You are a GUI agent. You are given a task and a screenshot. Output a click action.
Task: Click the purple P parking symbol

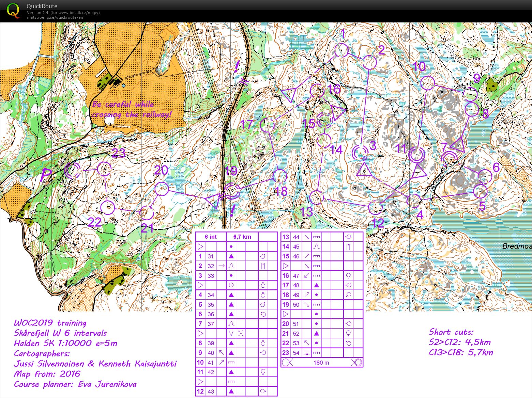(46, 176)
